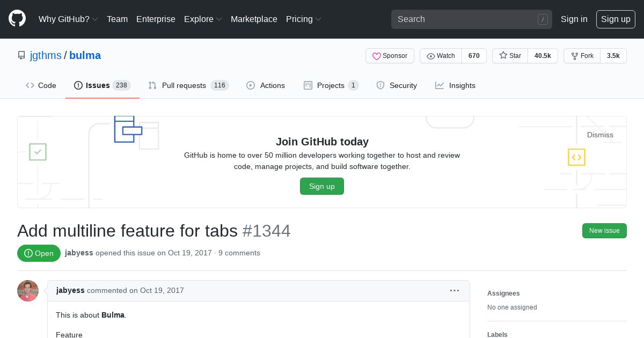Open the comment three-dots options menu
This screenshot has height=338, width=644.
[455, 290]
